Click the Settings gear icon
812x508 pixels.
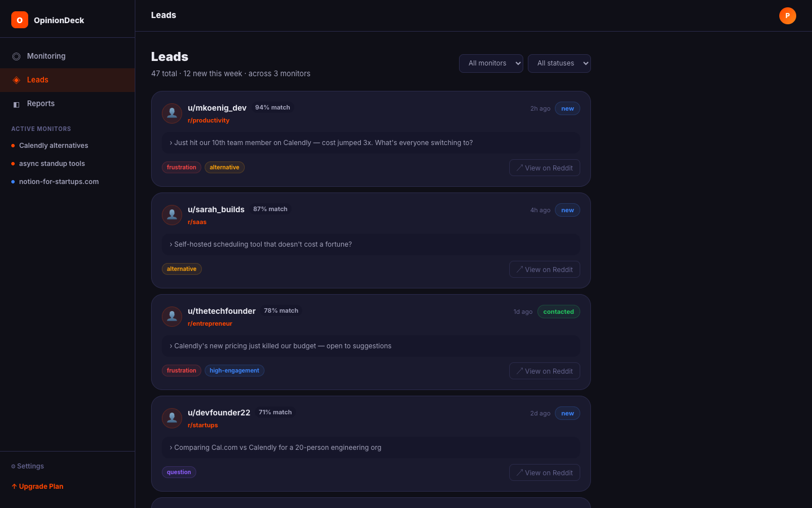pos(12,466)
